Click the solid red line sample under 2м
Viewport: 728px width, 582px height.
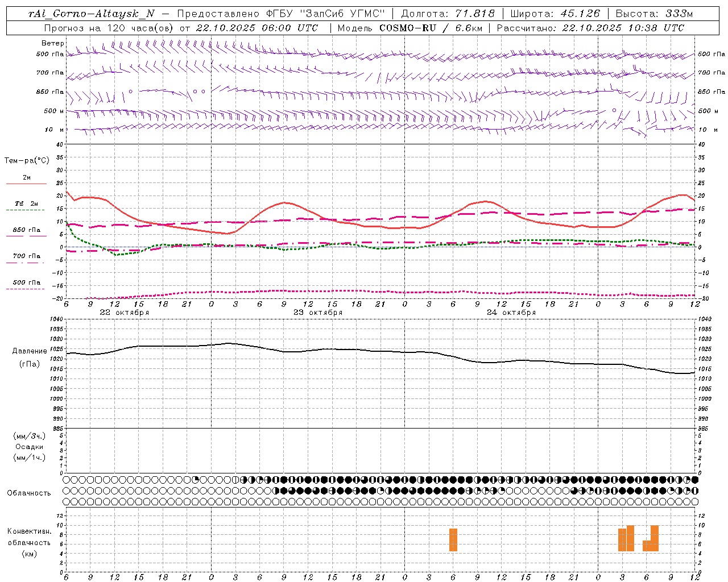[26, 184]
